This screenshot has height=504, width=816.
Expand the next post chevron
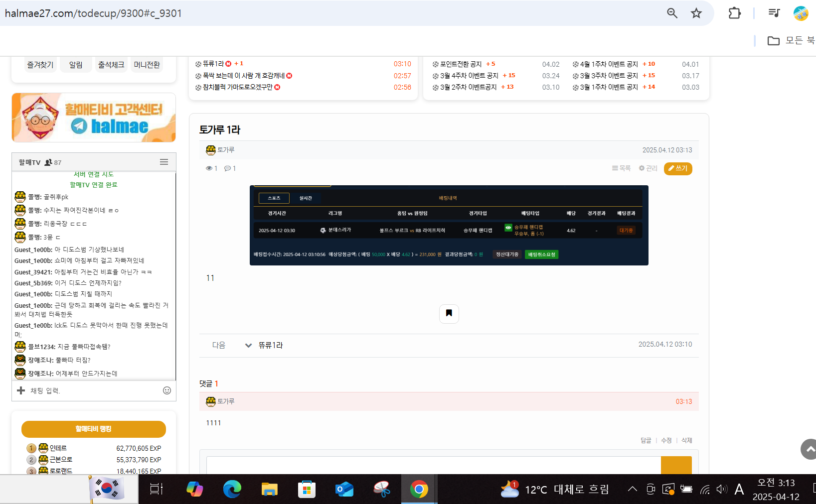tap(248, 345)
